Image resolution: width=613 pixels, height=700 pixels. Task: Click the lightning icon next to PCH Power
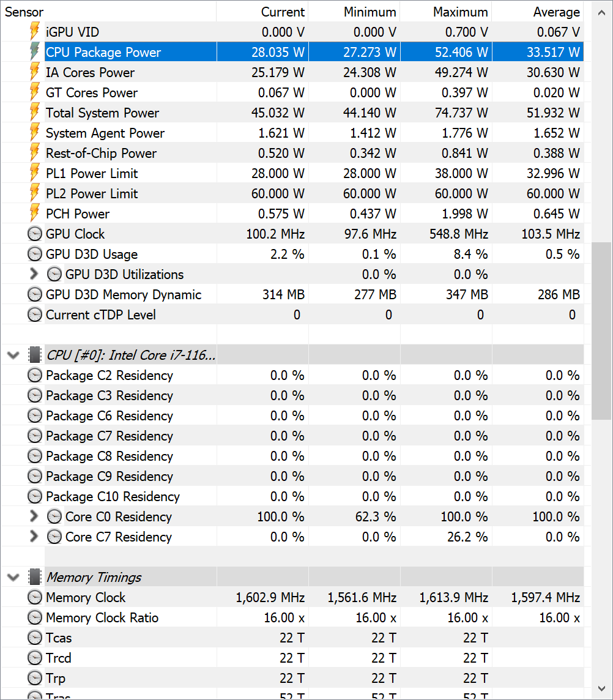pos(35,214)
